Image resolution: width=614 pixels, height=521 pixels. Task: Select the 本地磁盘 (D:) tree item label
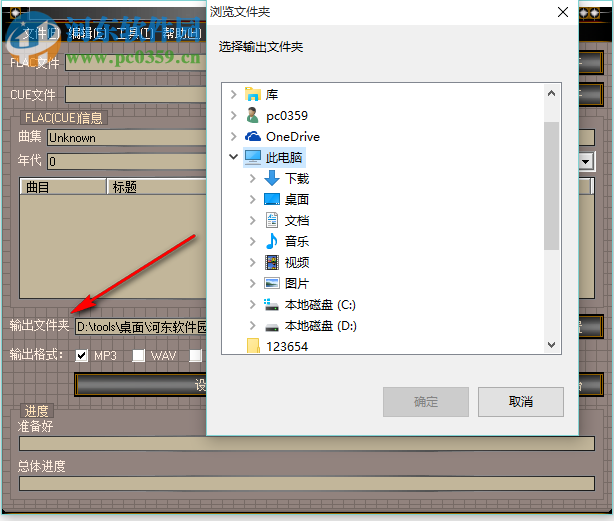point(320,325)
